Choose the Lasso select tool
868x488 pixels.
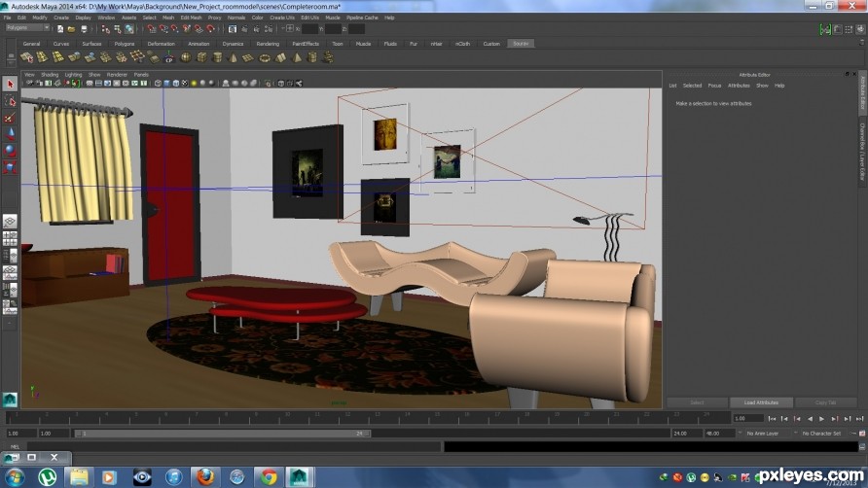click(10, 101)
